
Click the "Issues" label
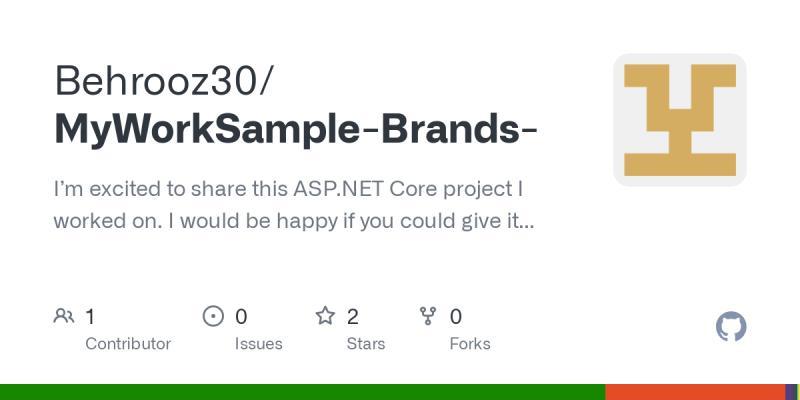(259, 344)
